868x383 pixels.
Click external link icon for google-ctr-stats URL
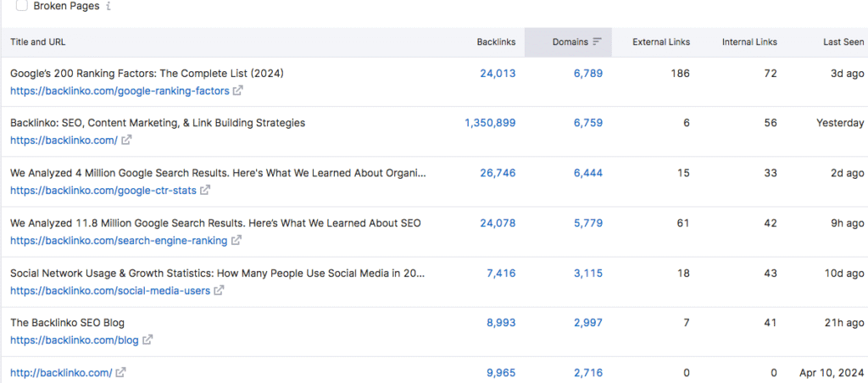[x=204, y=191]
